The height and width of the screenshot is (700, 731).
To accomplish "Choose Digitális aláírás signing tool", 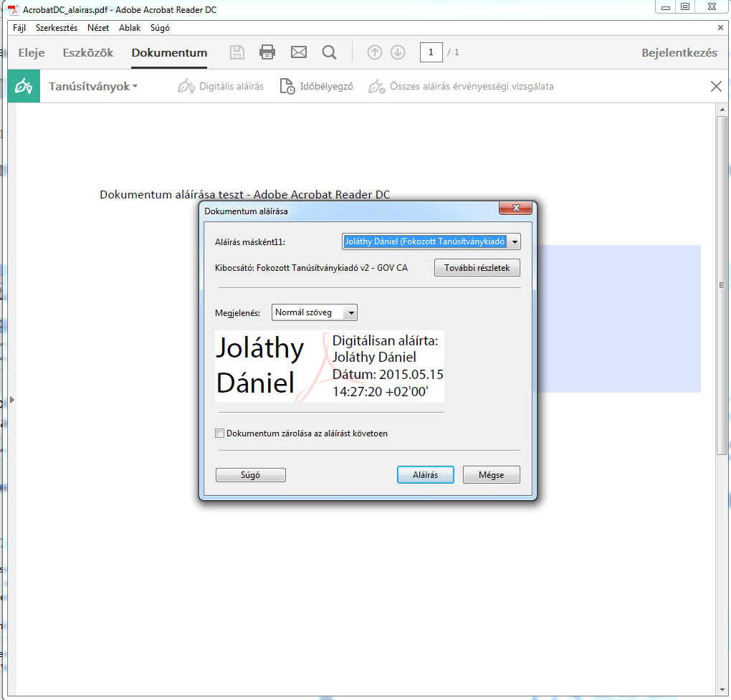I will coord(221,86).
